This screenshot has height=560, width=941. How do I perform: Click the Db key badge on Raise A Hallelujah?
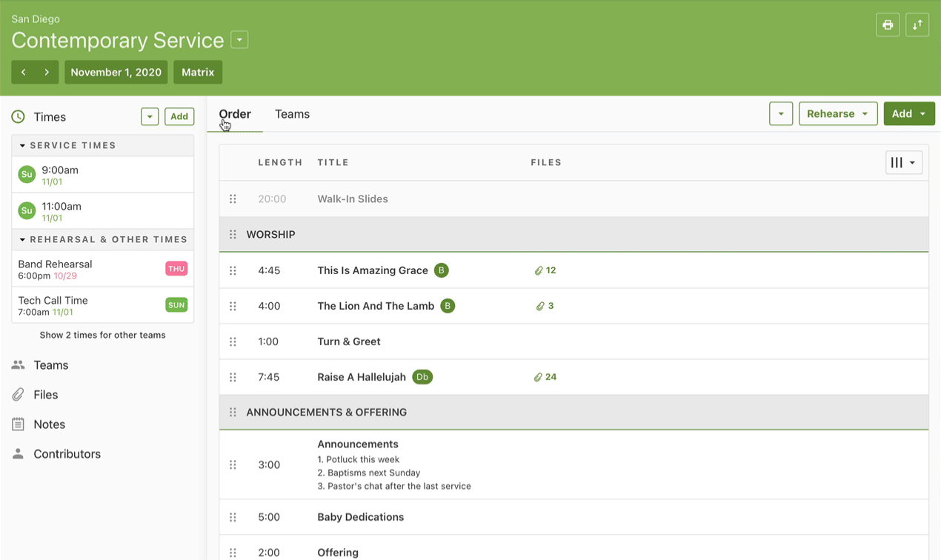pos(422,377)
